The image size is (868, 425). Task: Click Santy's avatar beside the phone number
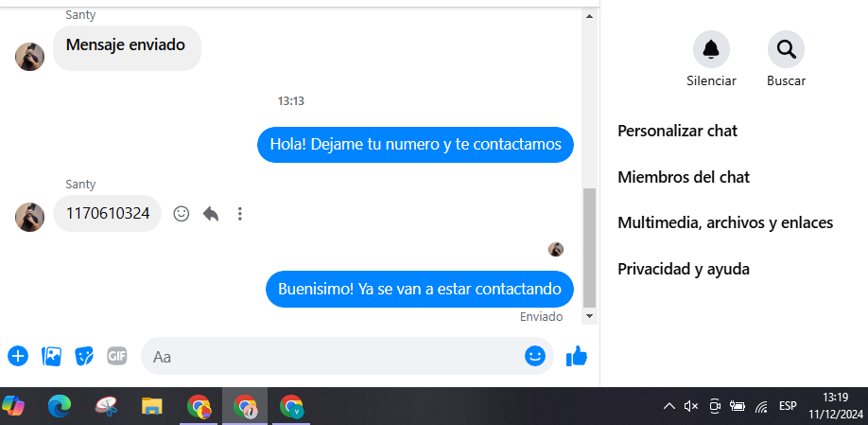(x=30, y=217)
